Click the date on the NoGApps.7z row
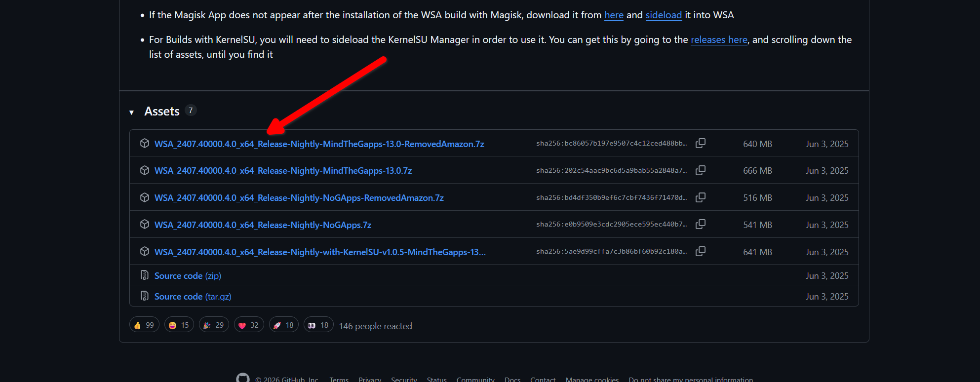 coord(827,225)
